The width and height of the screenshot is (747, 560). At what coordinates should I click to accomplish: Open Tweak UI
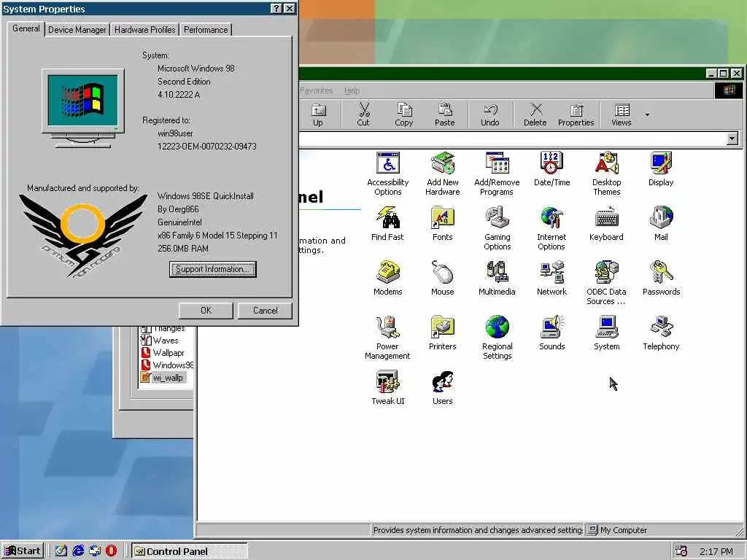388,388
